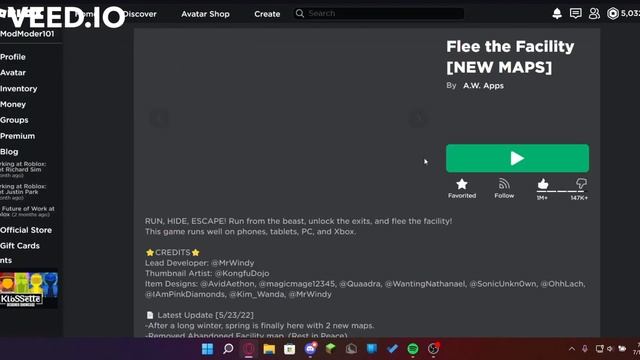Image resolution: width=640 pixels, height=360 pixels.
Task: Open the Windows Start menu
Action: click(207, 349)
